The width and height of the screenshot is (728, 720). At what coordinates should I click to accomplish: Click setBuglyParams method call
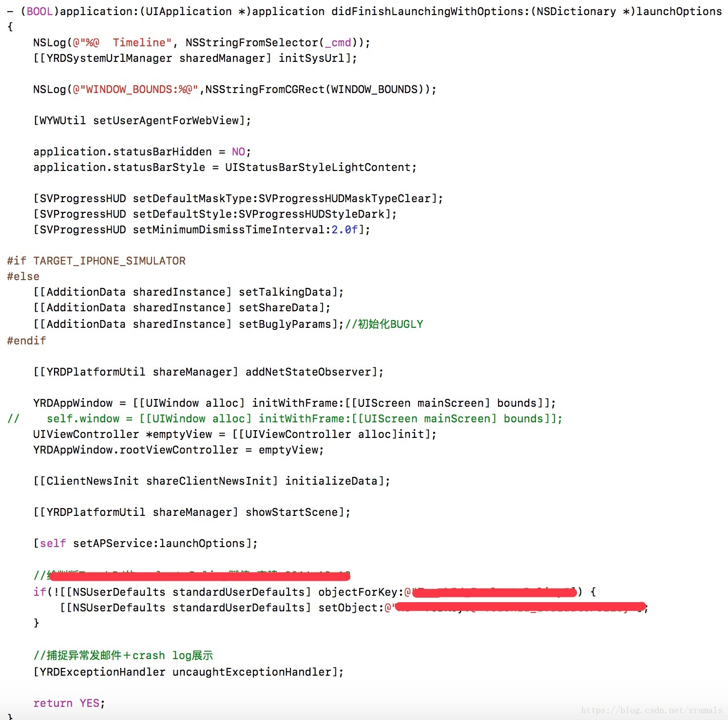(x=285, y=324)
